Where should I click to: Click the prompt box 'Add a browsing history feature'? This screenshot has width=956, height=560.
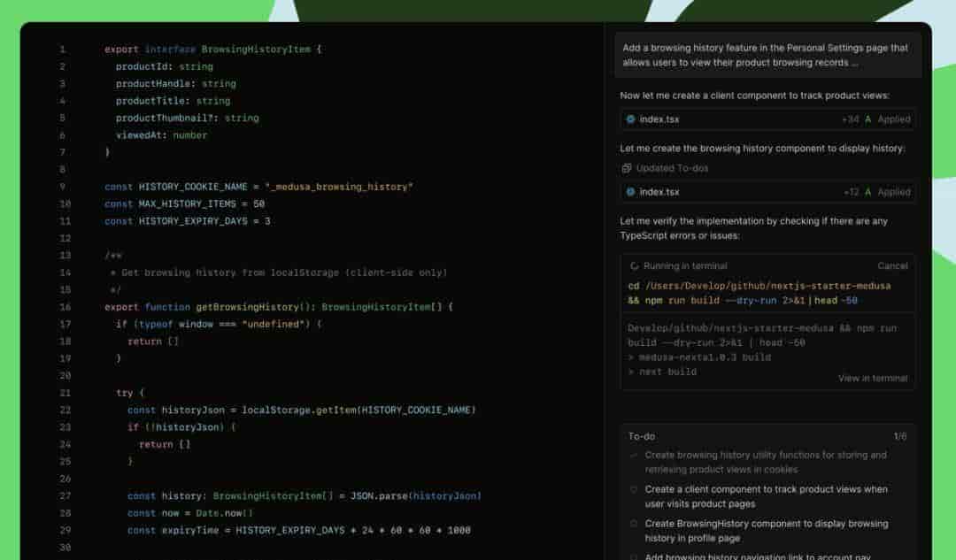click(x=767, y=55)
